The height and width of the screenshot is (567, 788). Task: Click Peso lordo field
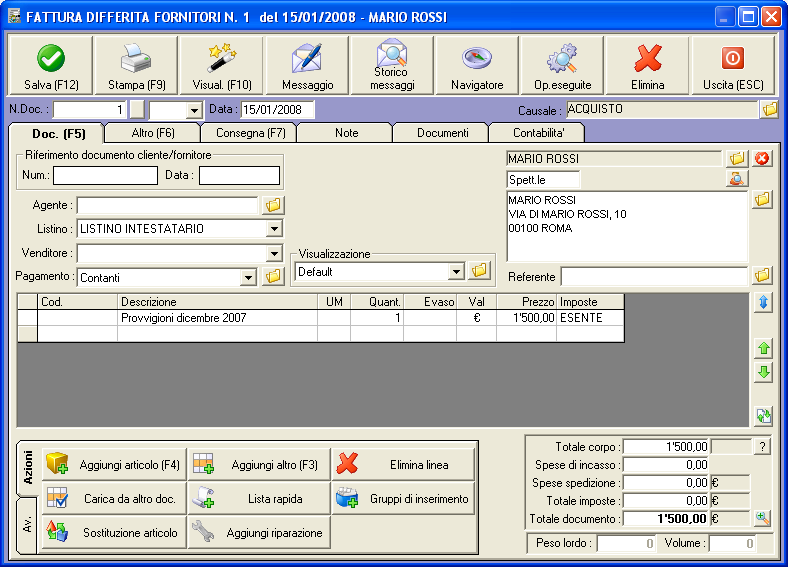tap(626, 543)
